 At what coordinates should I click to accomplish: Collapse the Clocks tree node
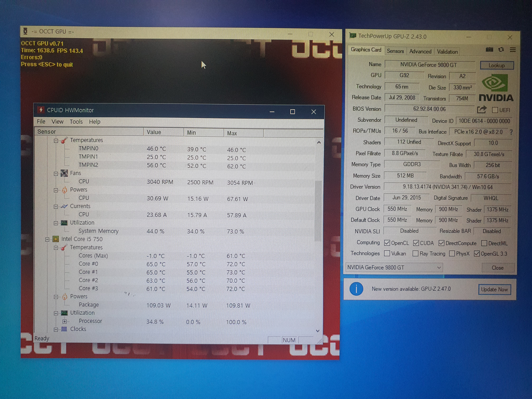tap(56, 329)
